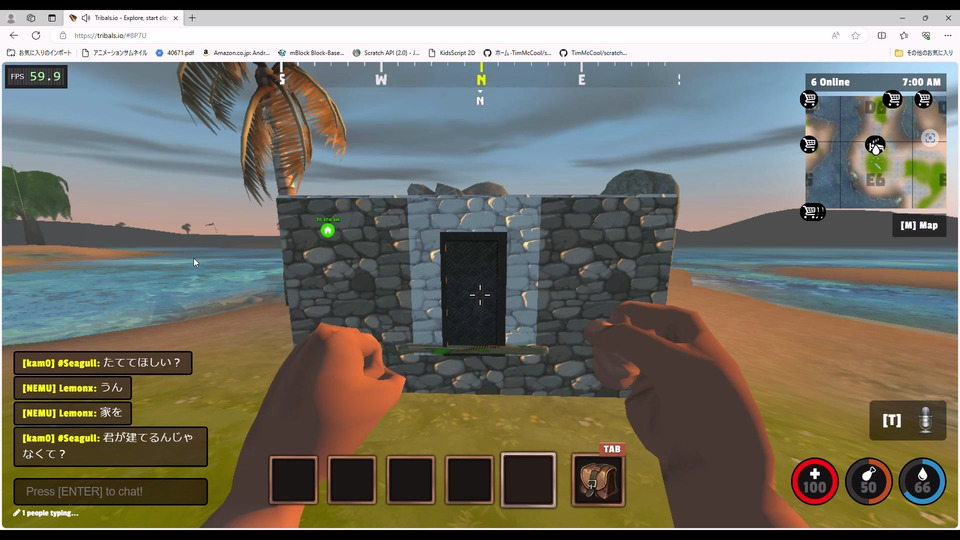Click the E marker on the compass

[582, 80]
